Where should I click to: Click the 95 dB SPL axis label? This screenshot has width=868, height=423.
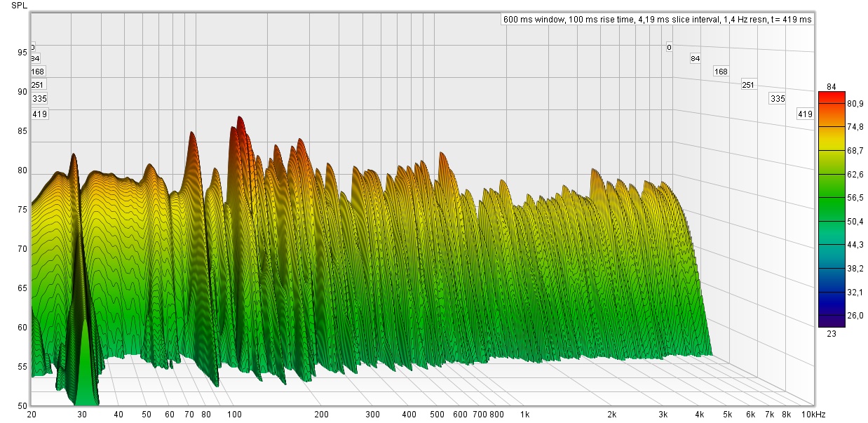coord(22,53)
